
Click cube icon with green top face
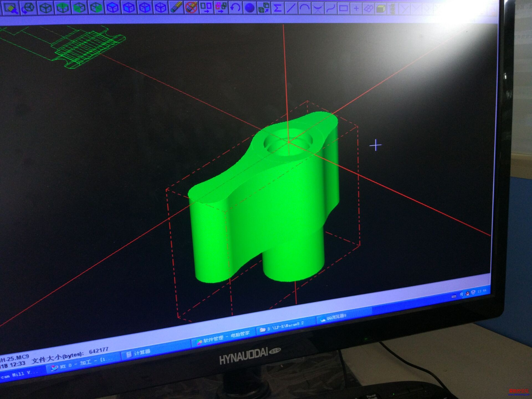click(x=63, y=8)
